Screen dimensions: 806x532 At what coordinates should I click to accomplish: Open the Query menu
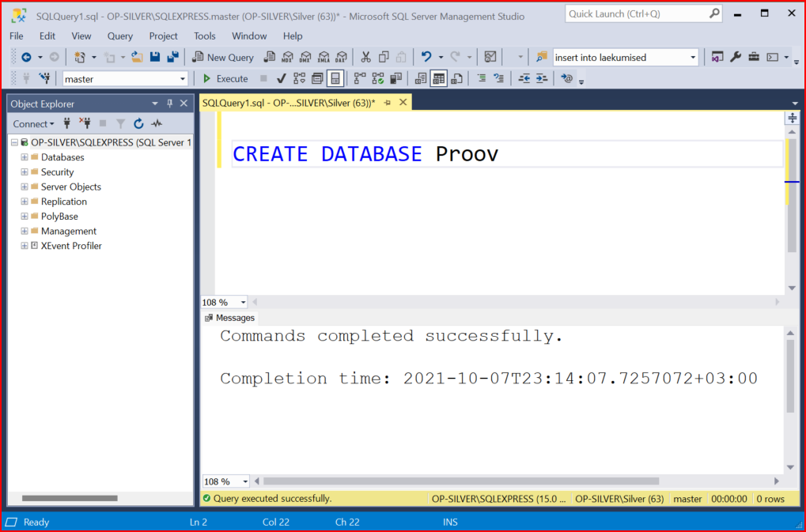pyautogui.click(x=119, y=36)
